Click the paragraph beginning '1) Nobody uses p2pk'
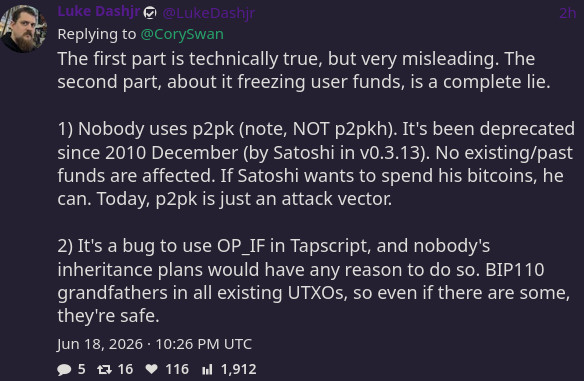 (316, 164)
